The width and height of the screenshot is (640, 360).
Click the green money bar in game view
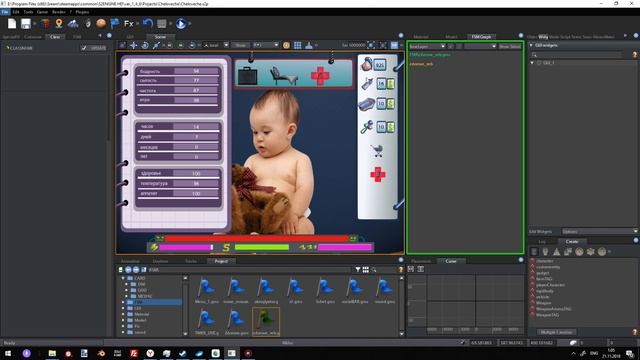[x=262, y=247]
